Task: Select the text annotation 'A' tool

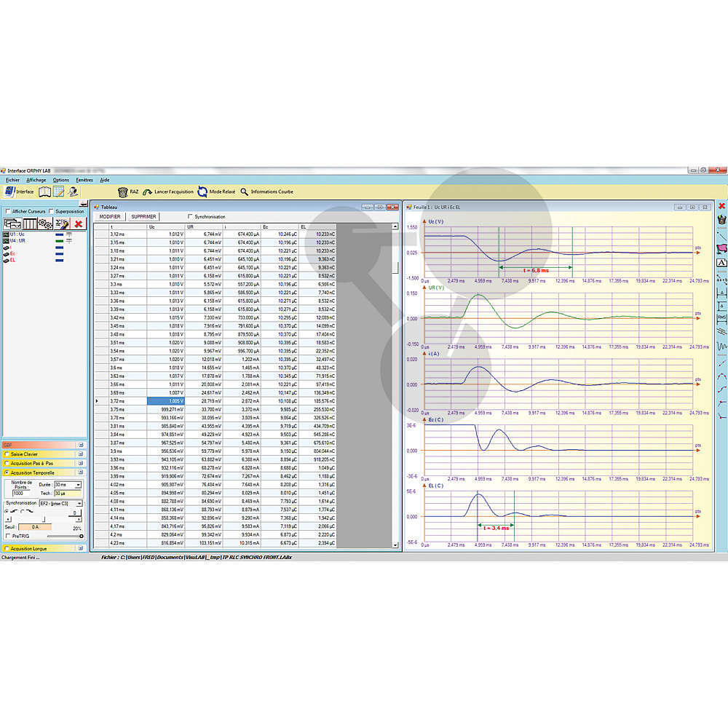Action: 721,263
